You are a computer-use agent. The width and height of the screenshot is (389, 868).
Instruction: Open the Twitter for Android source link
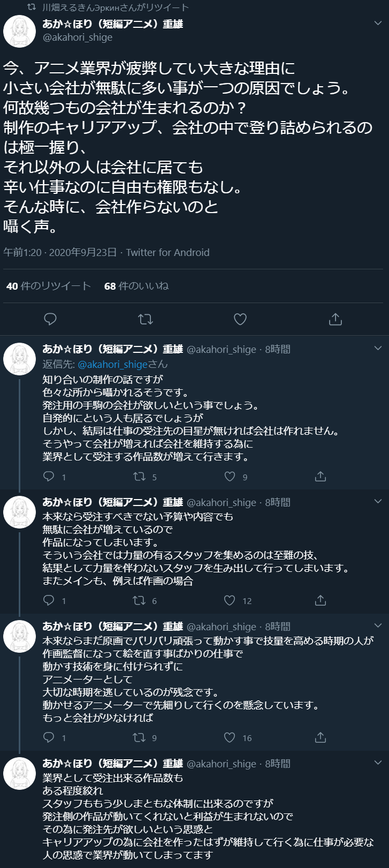point(167,252)
